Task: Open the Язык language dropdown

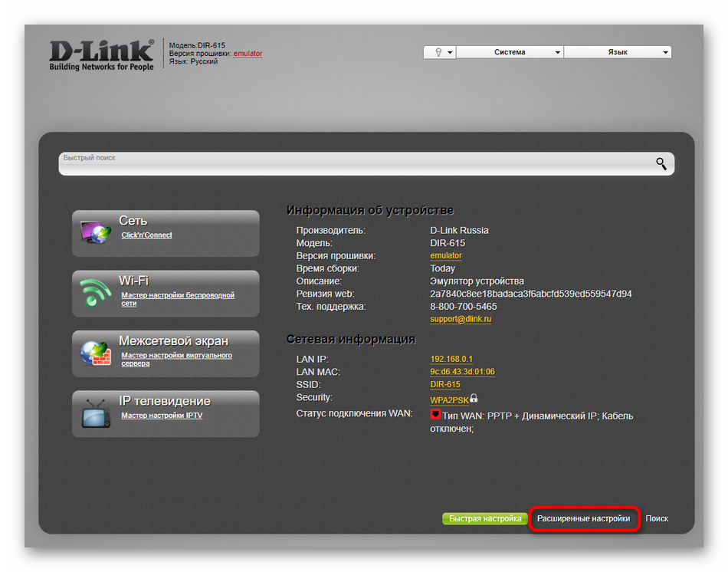Action: point(618,52)
